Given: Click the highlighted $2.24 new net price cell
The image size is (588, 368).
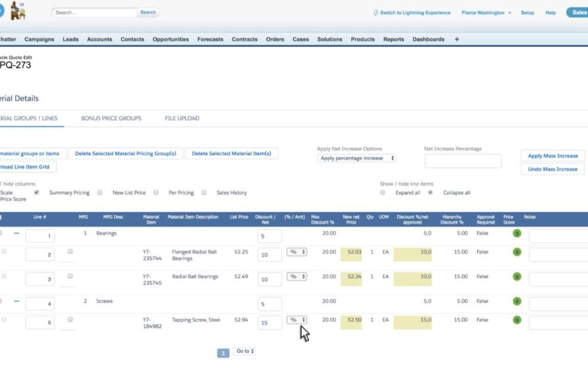Looking at the screenshot, I should pyautogui.click(x=351, y=279).
